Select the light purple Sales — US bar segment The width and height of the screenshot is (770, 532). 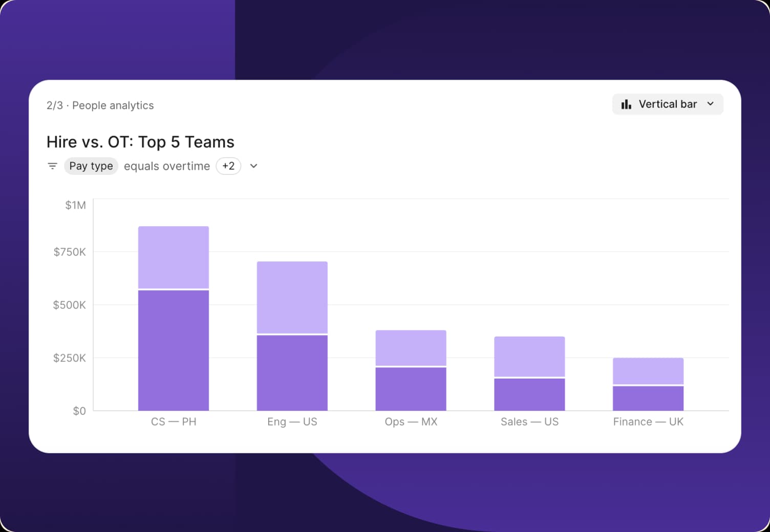click(x=529, y=357)
